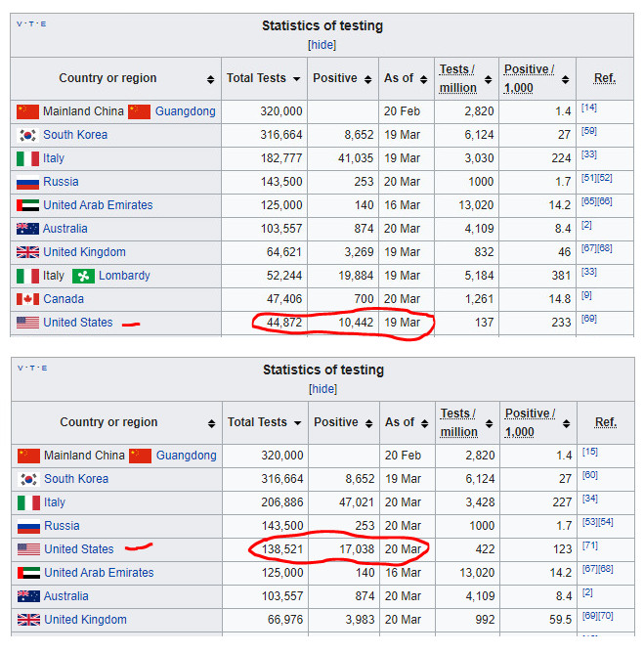
Task: Sort top table by Positive / 1,000
Action: point(565,79)
